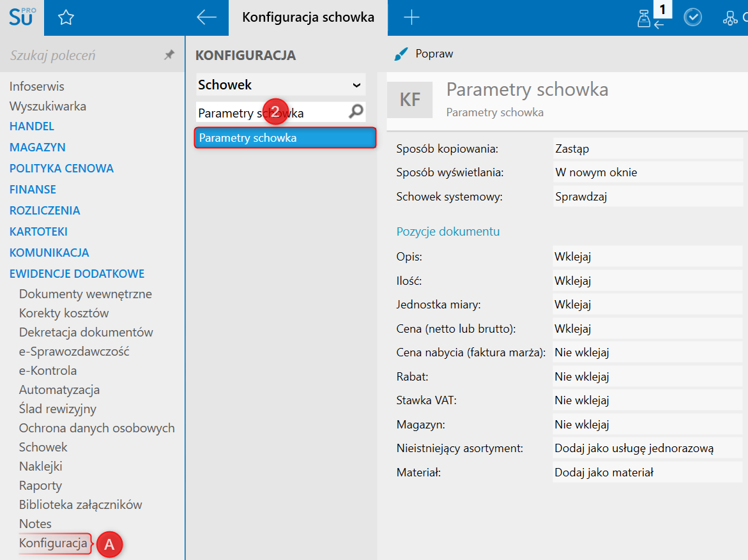Click the Popraw brush button

(x=424, y=54)
